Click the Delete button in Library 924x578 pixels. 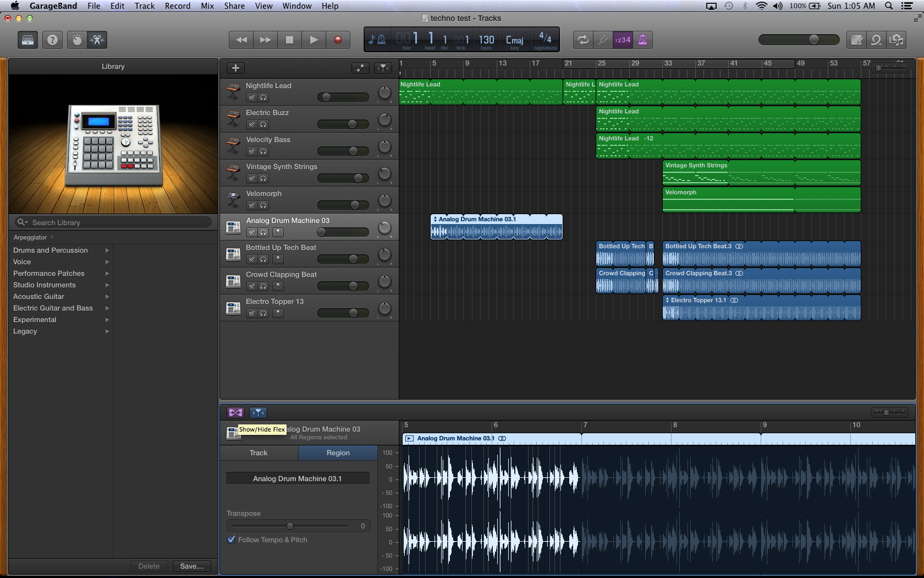click(149, 566)
